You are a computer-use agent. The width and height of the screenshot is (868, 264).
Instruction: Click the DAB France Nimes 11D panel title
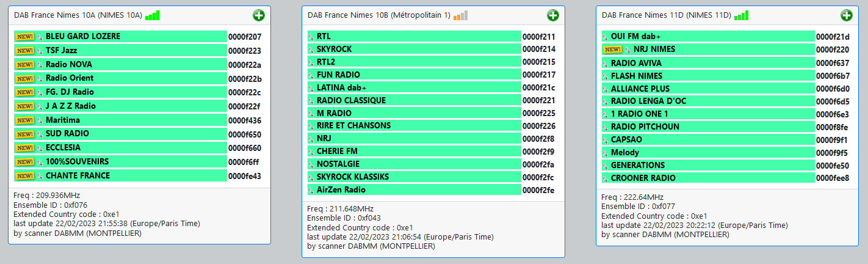pos(666,15)
